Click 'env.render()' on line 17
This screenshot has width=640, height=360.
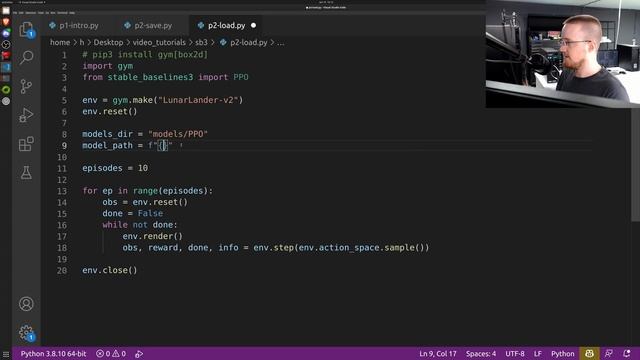(x=153, y=236)
